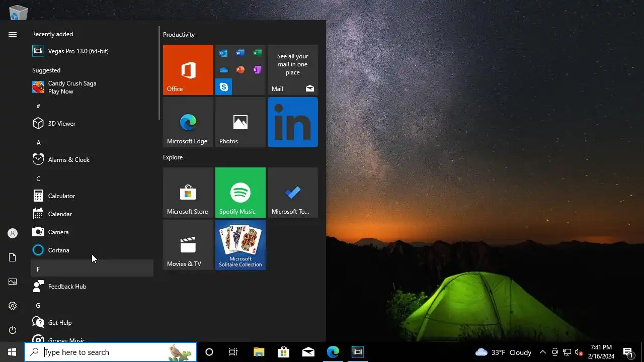
Task: Click the Power button icon
Action: pyautogui.click(x=13, y=330)
